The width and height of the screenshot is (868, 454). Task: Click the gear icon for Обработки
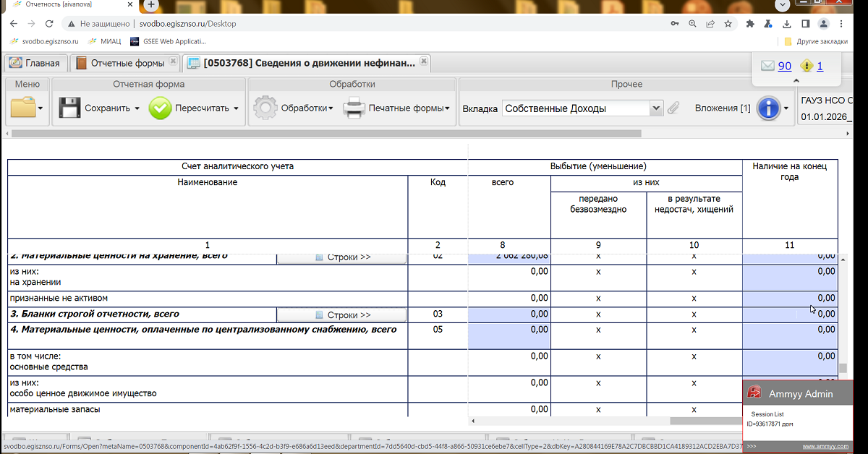[265, 108]
